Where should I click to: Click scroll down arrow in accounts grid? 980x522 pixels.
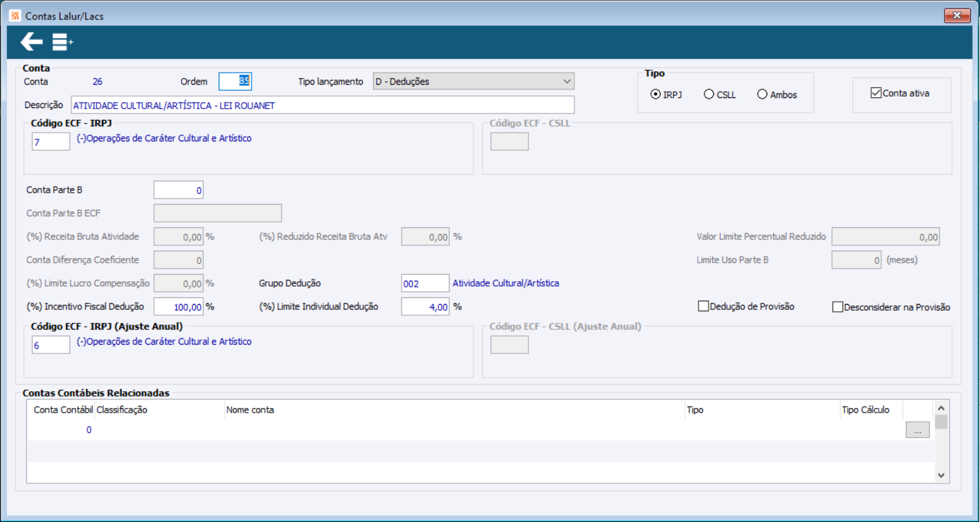point(941,475)
